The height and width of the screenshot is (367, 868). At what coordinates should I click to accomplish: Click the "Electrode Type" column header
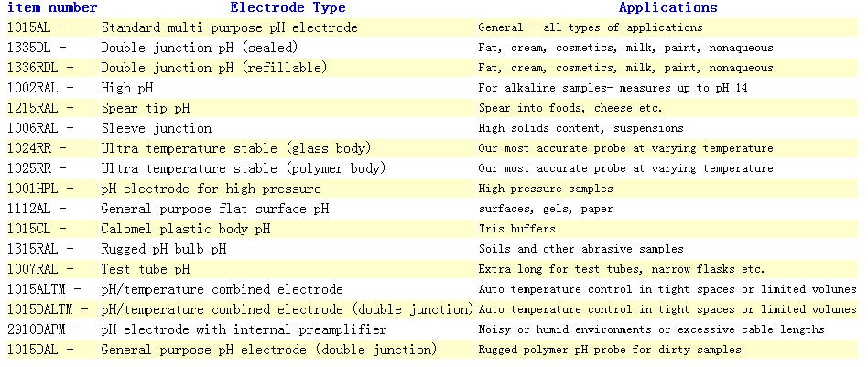288,8
